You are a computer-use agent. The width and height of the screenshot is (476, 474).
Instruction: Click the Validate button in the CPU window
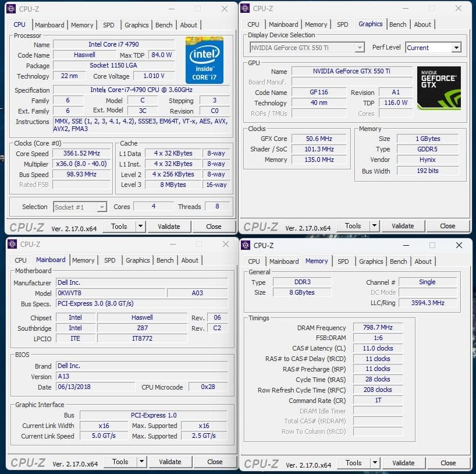tap(169, 227)
